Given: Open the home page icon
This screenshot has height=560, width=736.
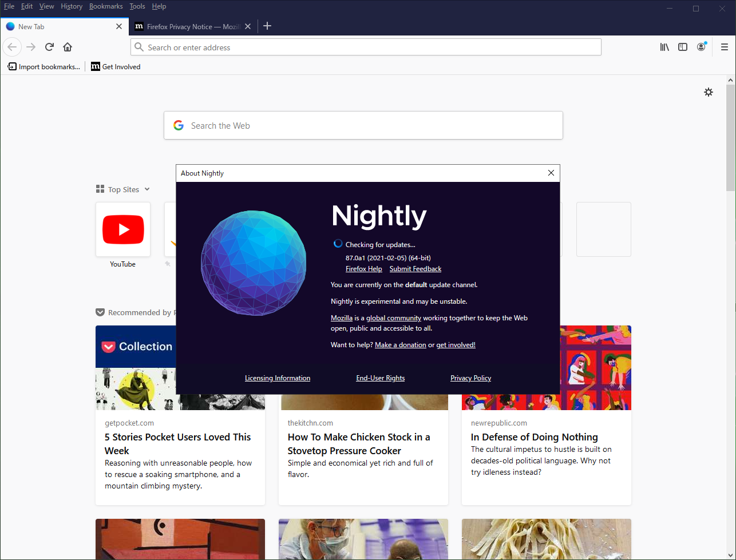Looking at the screenshot, I should pos(68,47).
